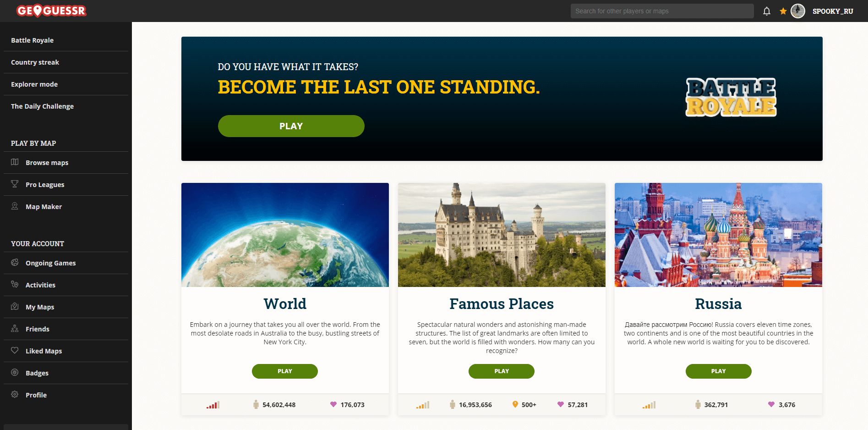Select Country streak menu item
This screenshot has height=430, width=868.
point(66,62)
